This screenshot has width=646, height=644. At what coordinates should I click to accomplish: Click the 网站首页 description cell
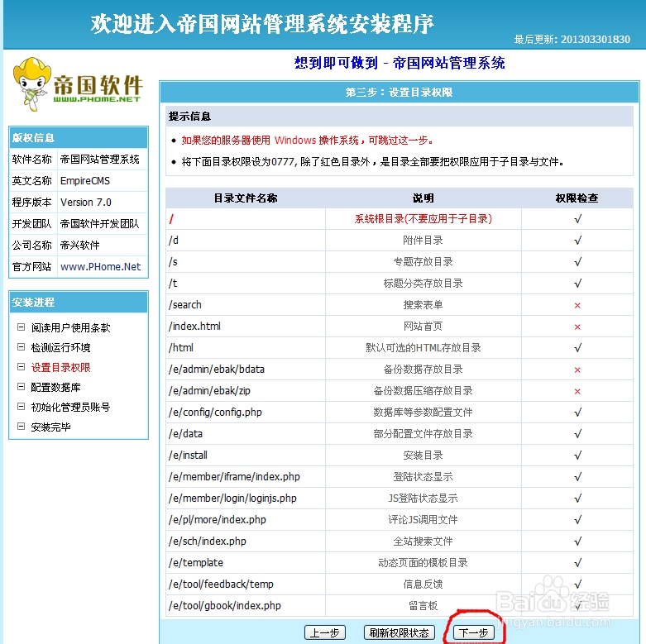[x=423, y=326]
